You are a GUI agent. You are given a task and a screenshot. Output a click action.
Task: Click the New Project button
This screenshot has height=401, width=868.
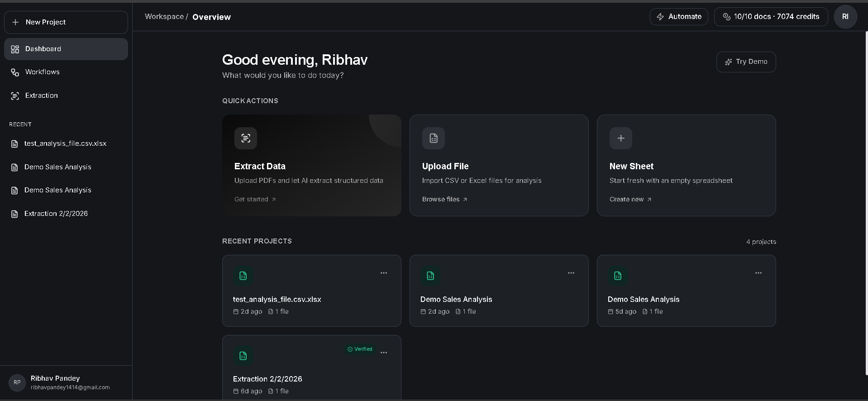pyautogui.click(x=66, y=22)
